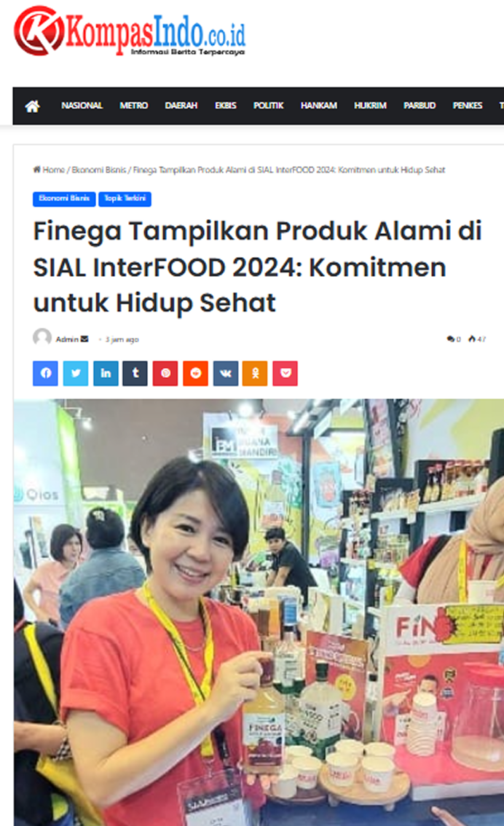This screenshot has width=504, height=826.
Task: Click the home icon in navigation bar
Action: (x=32, y=106)
